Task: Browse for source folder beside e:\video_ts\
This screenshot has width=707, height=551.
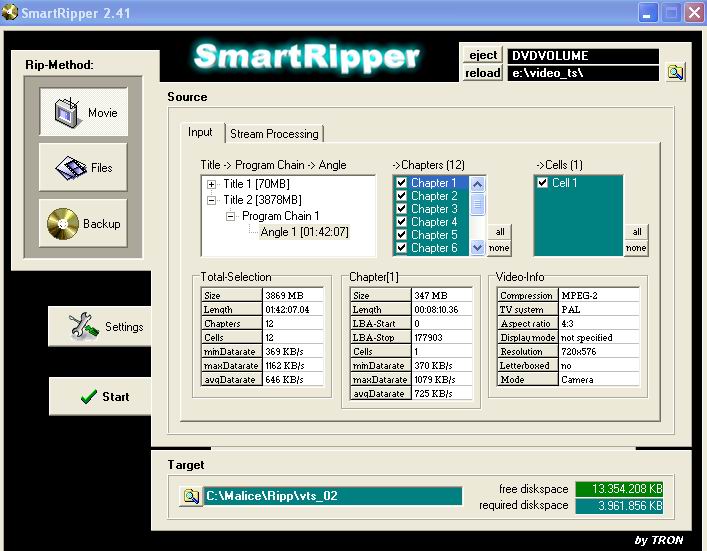Action: [x=675, y=72]
